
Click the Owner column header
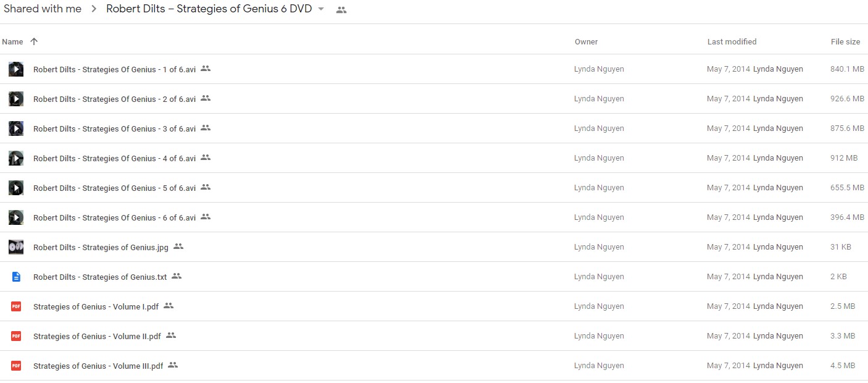point(586,42)
